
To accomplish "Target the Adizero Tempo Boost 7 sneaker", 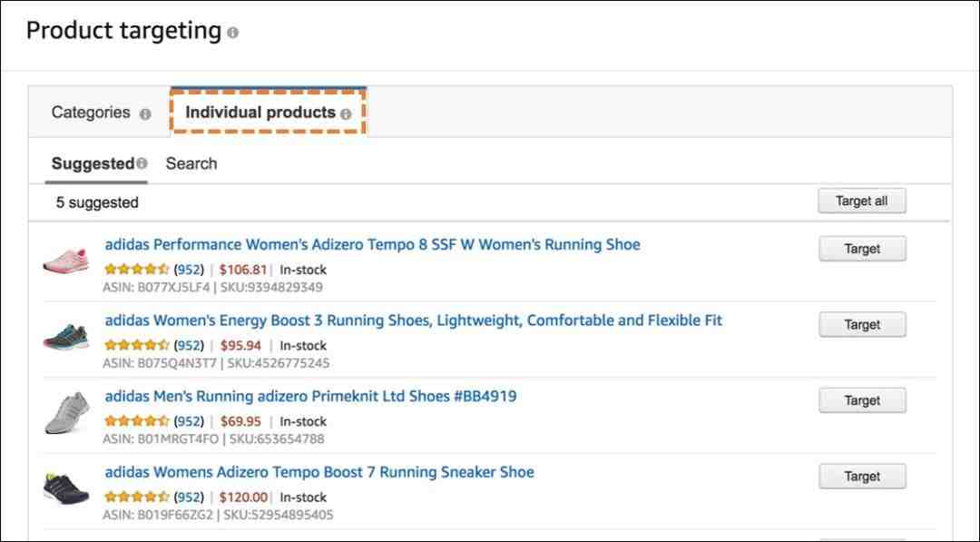I will (x=863, y=477).
